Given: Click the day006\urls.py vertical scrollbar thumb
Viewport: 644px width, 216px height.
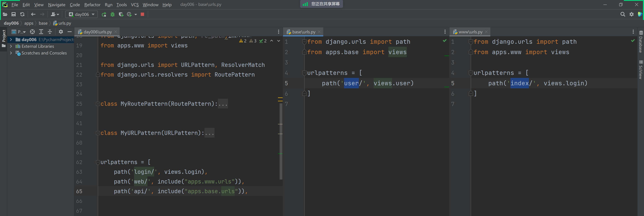Looking at the screenshot, I should point(281,141).
